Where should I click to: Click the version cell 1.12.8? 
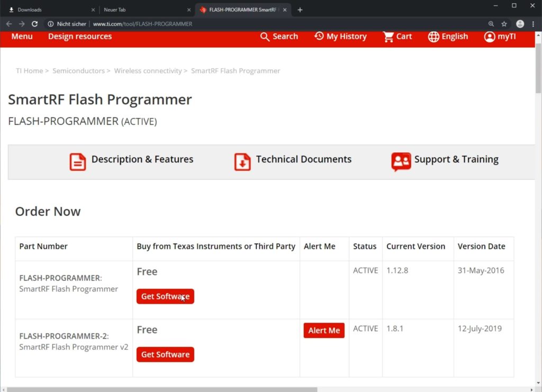[x=397, y=270]
